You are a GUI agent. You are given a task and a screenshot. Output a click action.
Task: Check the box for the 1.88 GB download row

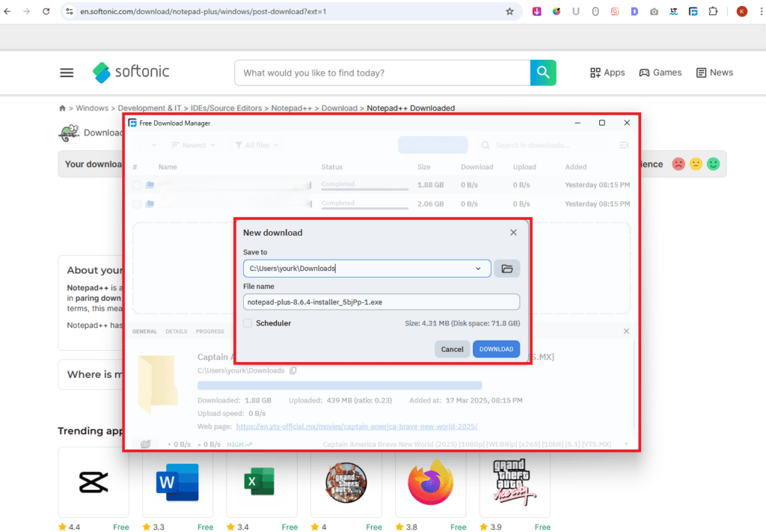point(137,185)
